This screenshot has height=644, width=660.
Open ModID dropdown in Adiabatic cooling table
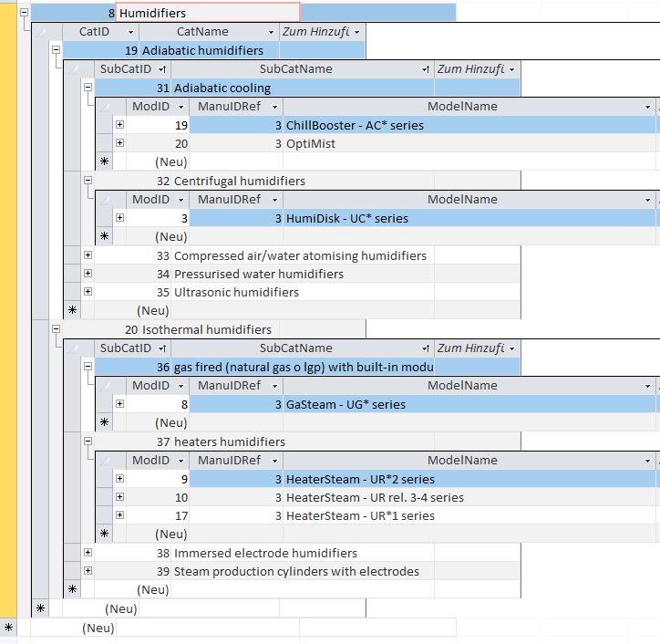click(181, 107)
